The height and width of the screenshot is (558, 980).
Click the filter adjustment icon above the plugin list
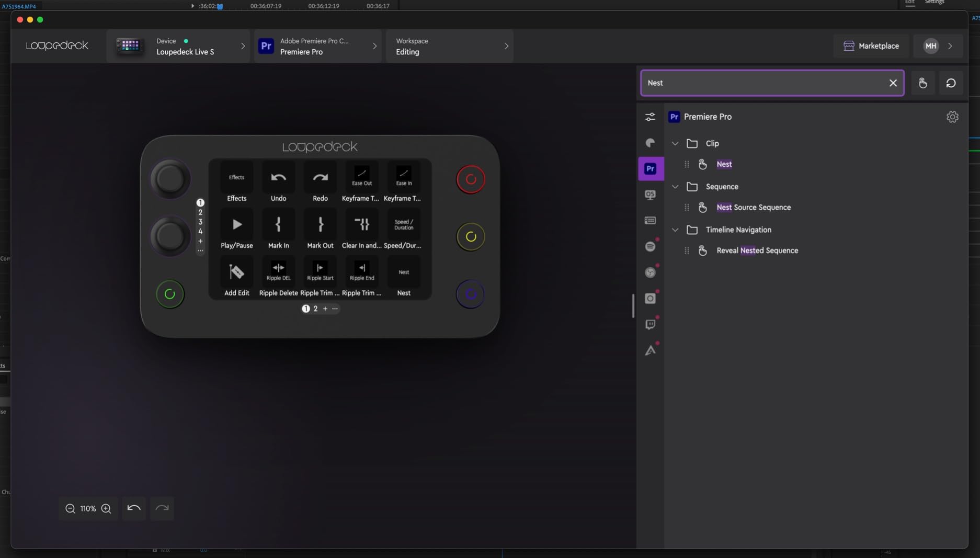650,117
